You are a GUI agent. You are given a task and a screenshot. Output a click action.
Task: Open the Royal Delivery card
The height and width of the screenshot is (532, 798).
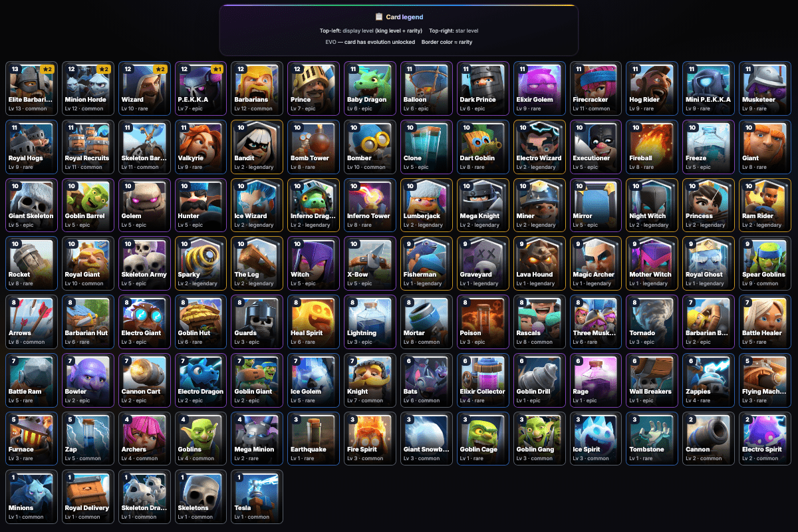[88, 497]
